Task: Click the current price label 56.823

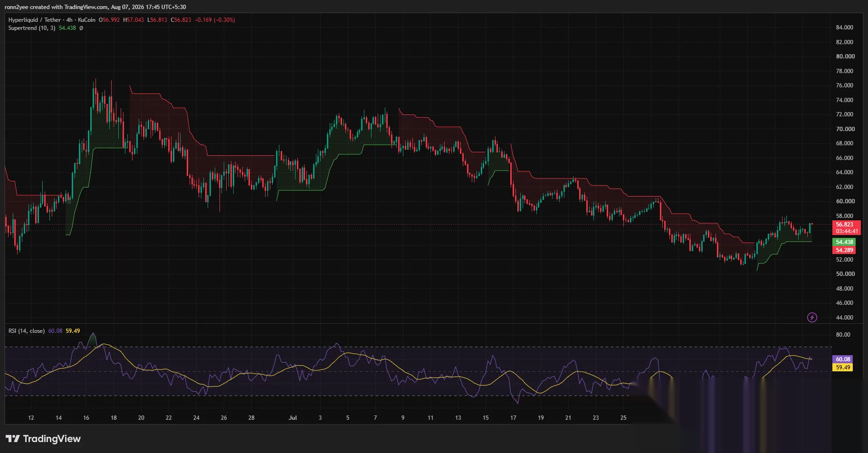Action: point(845,225)
